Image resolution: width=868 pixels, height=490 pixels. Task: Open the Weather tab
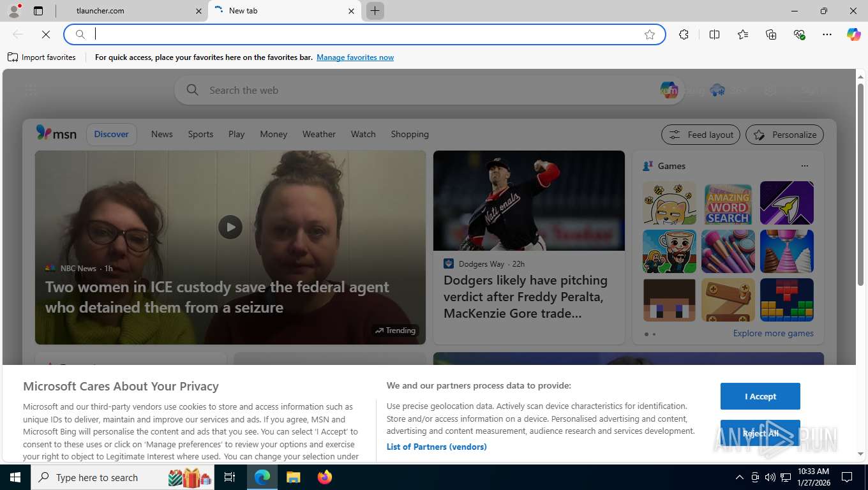click(x=319, y=134)
